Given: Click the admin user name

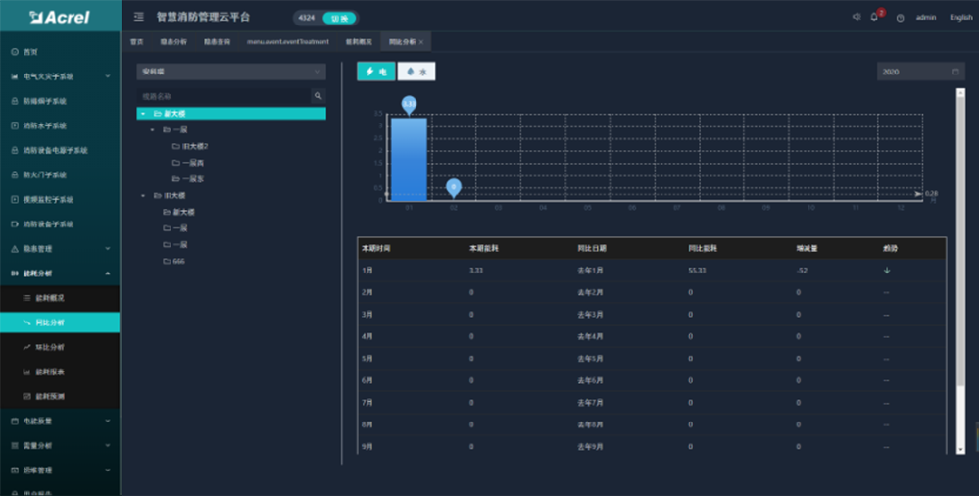Looking at the screenshot, I should (x=926, y=17).
